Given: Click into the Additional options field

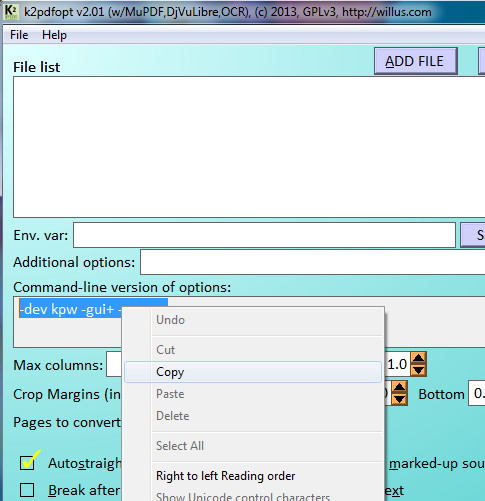Looking at the screenshot, I should (x=313, y=262).
